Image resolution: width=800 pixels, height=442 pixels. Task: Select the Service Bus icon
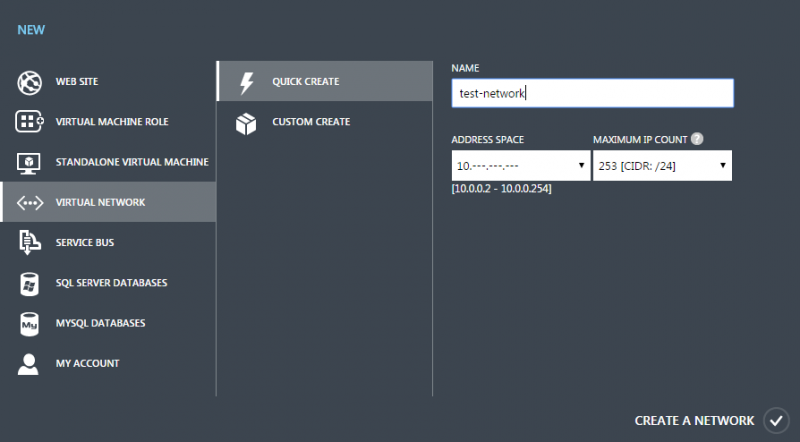pos(28,243)
